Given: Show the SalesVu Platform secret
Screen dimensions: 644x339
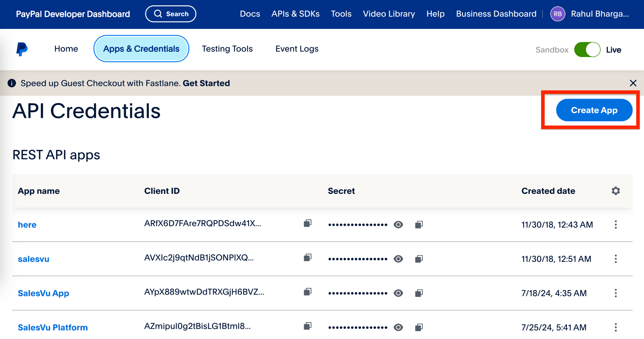Looking at the screenshot, I should pos(398,327).
